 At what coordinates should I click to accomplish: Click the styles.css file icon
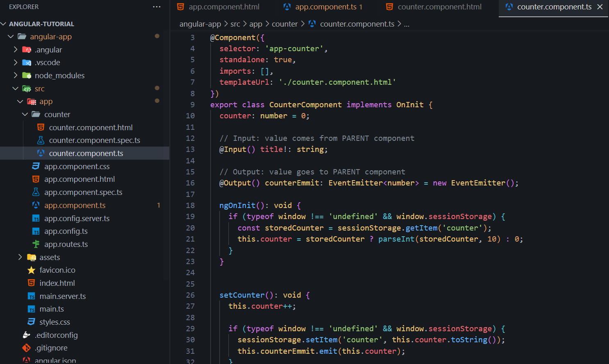(x=31, y=322)
